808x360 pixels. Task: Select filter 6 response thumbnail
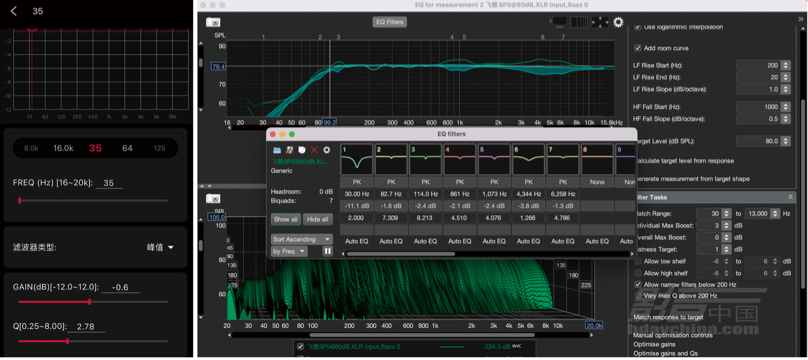(x=528, y=159)
